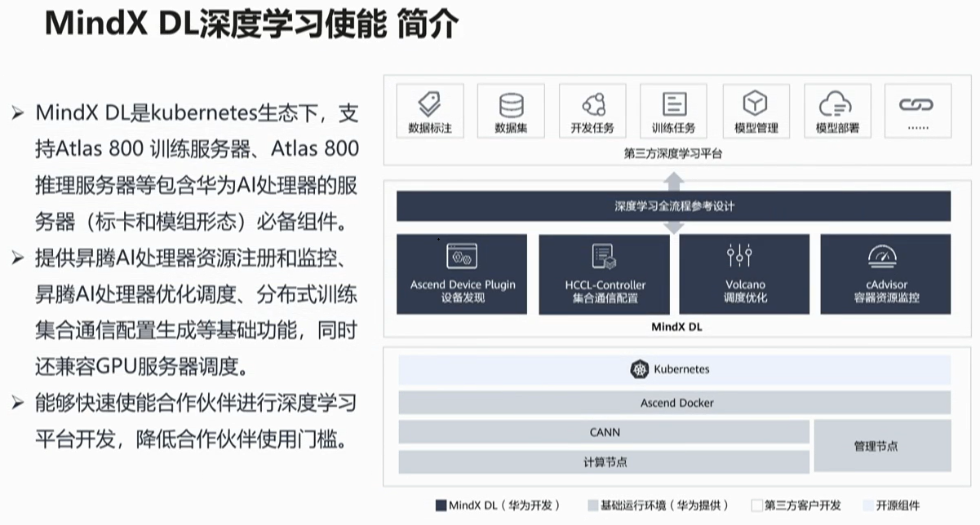Click the chain link icon above the dots
Screen dimensions: 980x525
coord(916,104)
